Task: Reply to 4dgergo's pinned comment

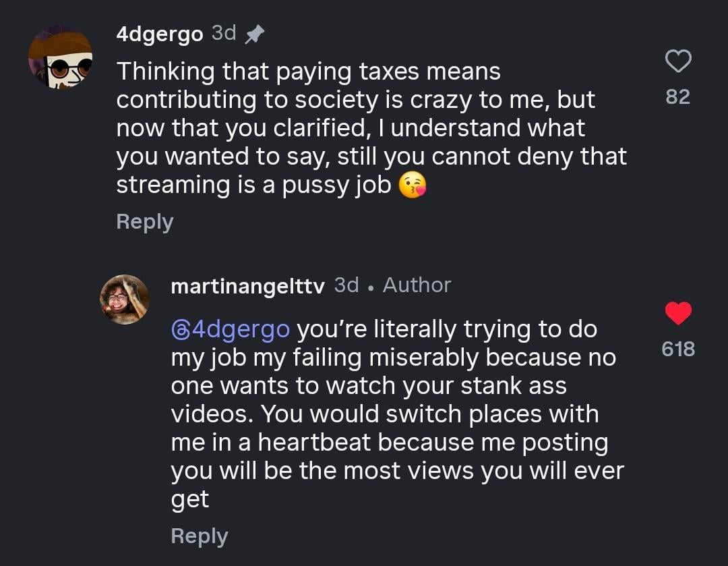Action: click(x=144, y=221)
